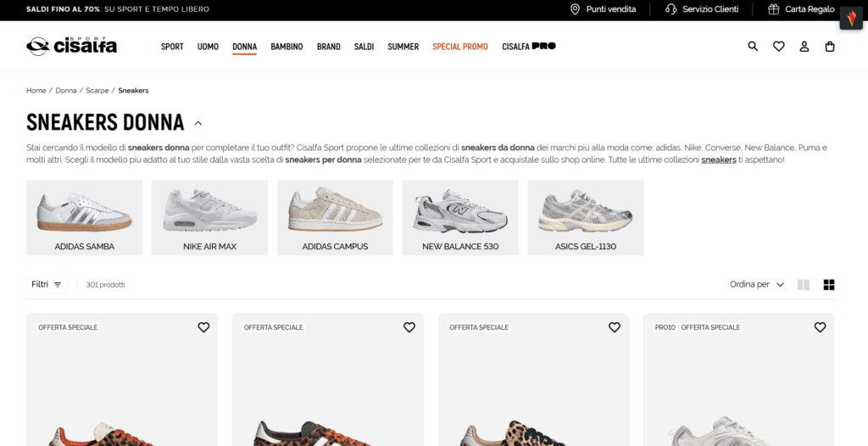Open the BAMBINO menu
The height and width of the screenshot is (446, 868).
tap(287, 47)
